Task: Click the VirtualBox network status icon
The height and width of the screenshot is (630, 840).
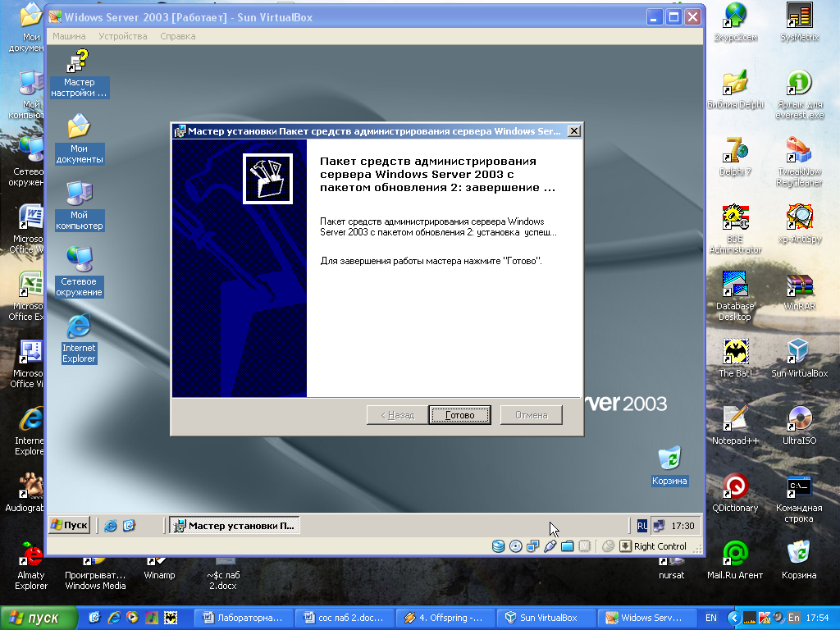Action: (x=532, y=546)
